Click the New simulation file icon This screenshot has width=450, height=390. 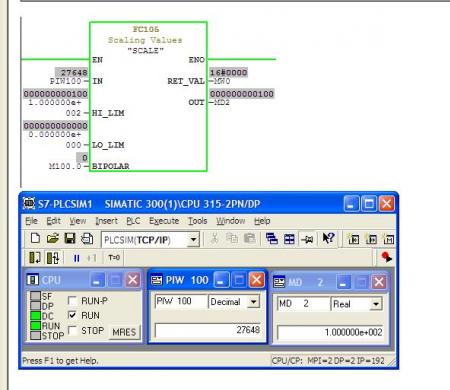[35, 239]
